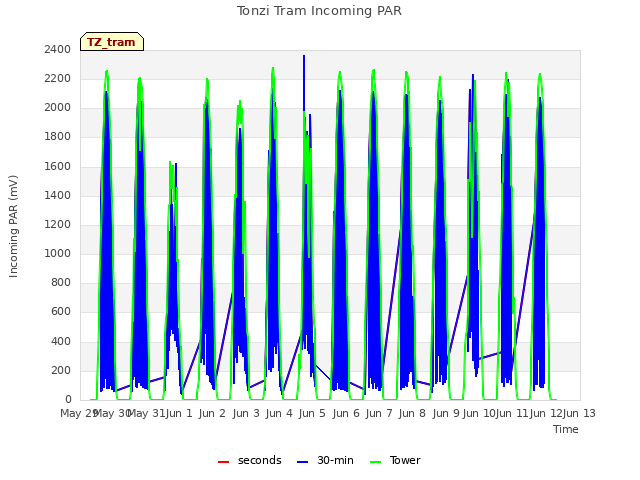Viewport: 640px width, 480px height.
Task: Click the 'Jun 13' x-axis date label
Action: pyautogui.click(x=579, y=413)
